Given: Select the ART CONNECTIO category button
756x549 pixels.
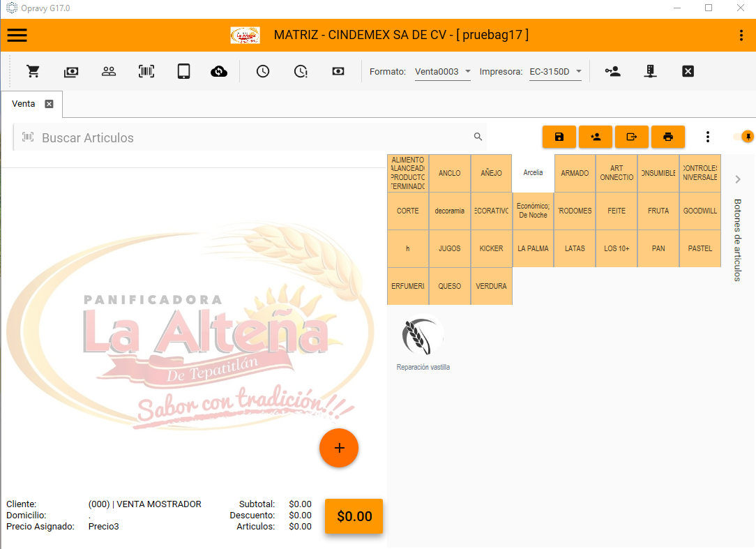Looking at the screenshot, I should point(617,173).
